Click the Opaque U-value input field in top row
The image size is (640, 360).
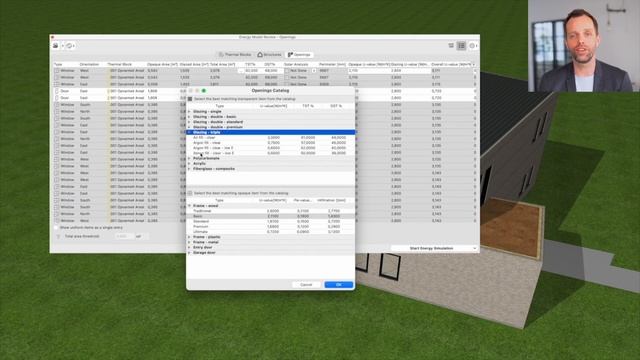[369, 71]
